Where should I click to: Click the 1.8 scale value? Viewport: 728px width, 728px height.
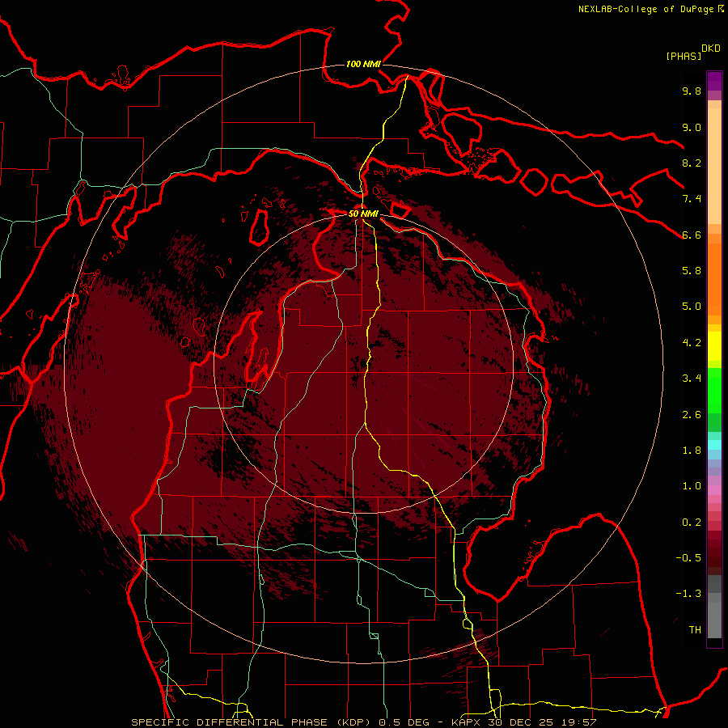pos(692,451)
